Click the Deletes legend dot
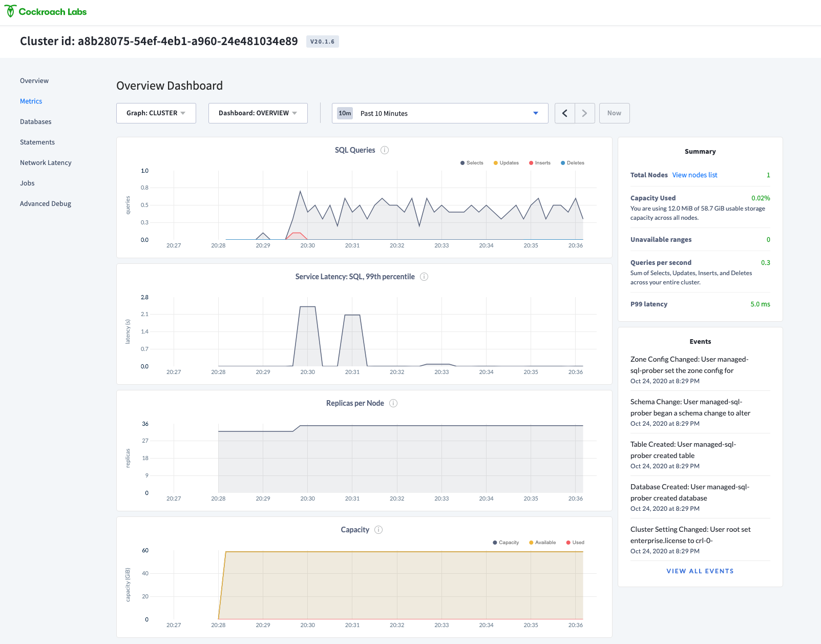 click(x=563, y=163)
